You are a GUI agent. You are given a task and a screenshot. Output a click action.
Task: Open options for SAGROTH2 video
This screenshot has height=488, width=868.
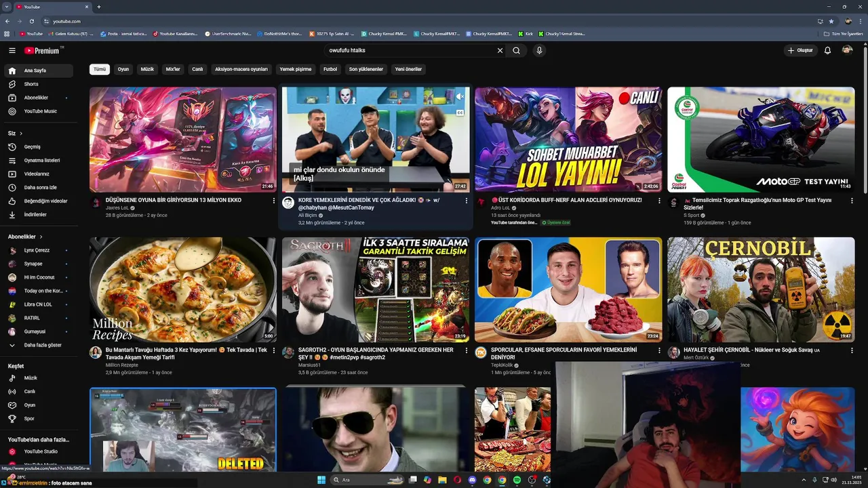click(466, 351)
